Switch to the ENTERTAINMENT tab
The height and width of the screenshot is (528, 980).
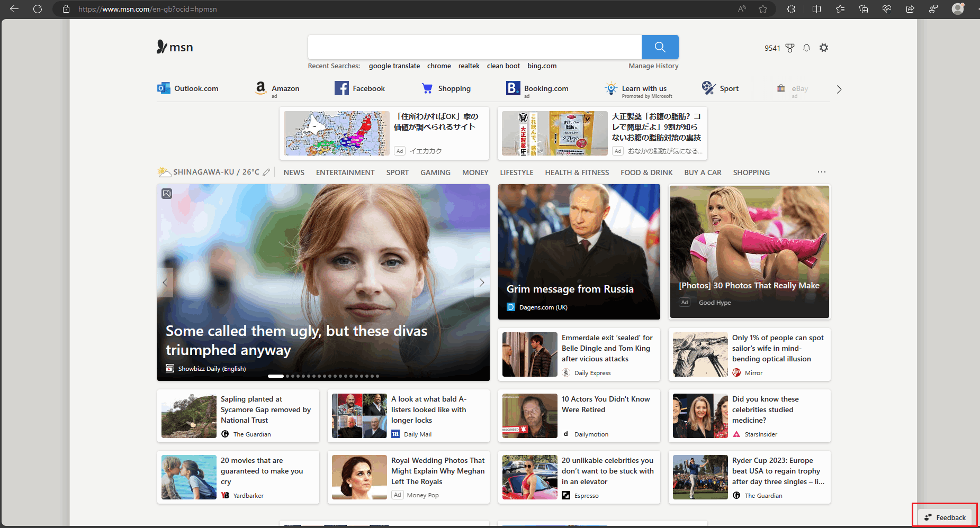click(345, 172)
